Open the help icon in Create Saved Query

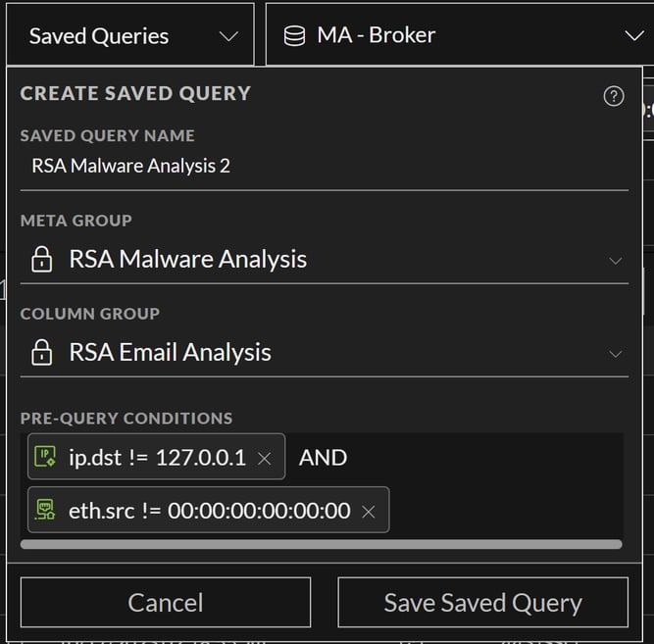click(x=614, y=96)
